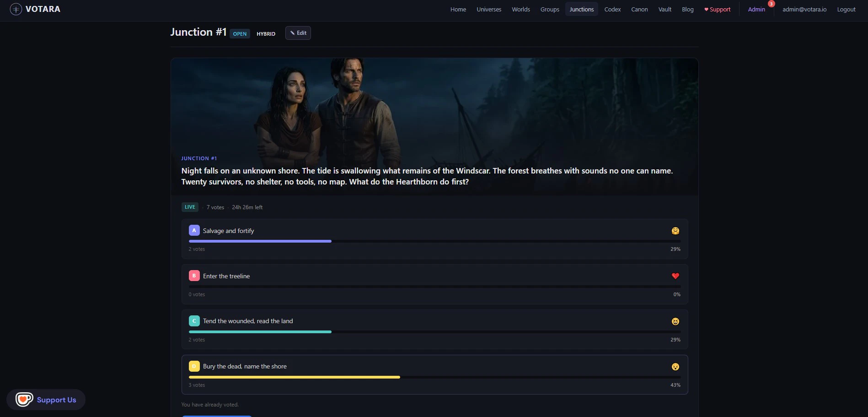
Task: Choose Bury the dead, name the shore
Action: 435,375
